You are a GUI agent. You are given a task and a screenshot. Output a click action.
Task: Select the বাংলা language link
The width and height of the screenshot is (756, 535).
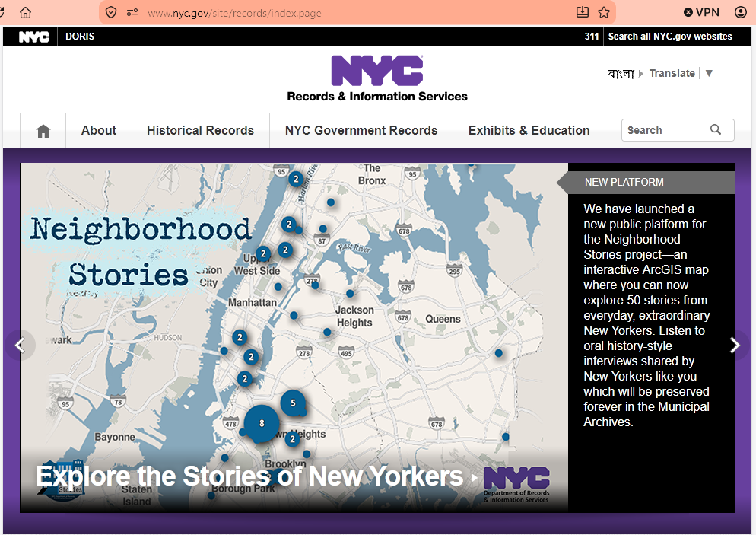(x=621, y=73)
